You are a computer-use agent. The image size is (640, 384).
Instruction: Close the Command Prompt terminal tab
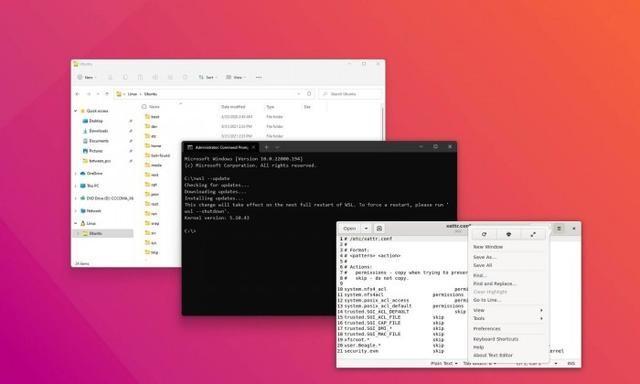pos(253,147)
